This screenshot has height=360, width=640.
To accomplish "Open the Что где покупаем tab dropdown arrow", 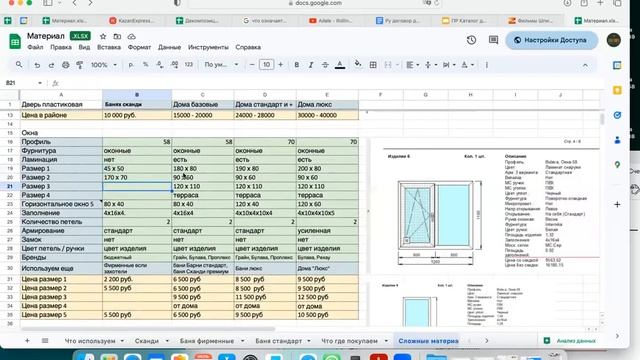I will (x=386, y=341).
